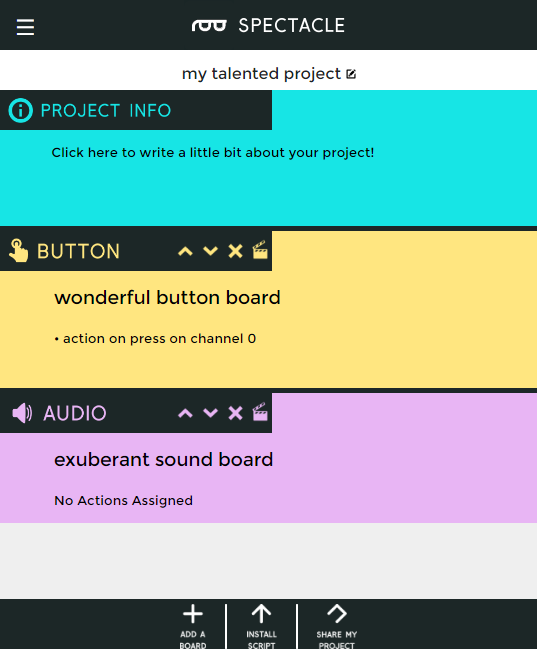Click the project description placeholder text
537x649 pixels.
(213, 153)
